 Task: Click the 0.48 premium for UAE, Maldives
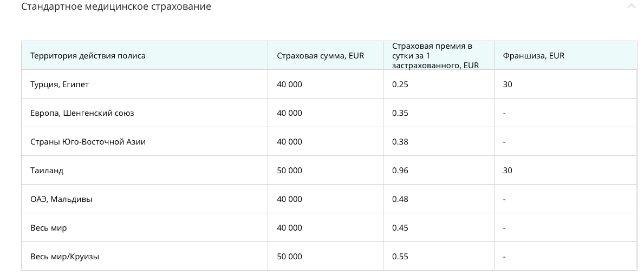[x=400, y=199]
